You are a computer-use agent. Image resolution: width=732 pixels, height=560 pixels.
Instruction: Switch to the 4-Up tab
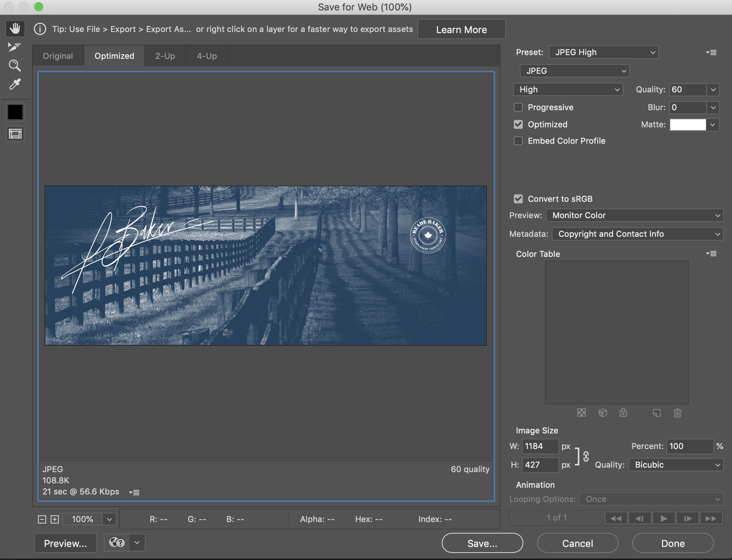[207, 56]
